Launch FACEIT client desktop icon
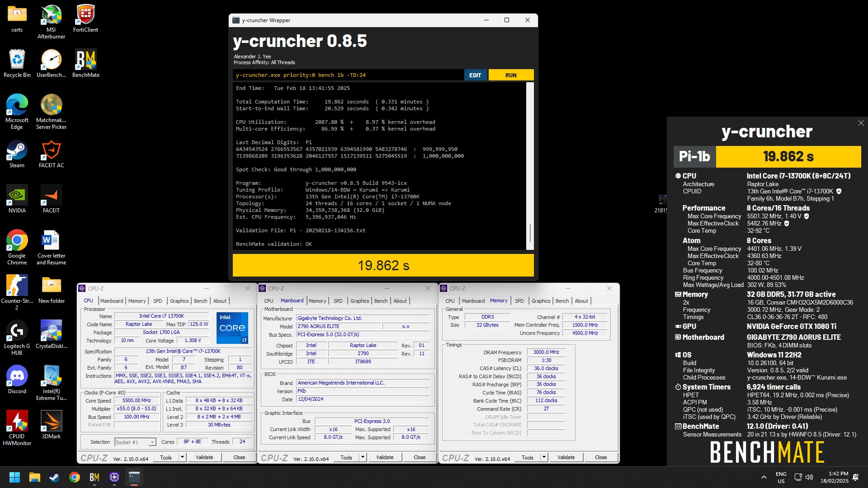The height and width of the screenshot is (488, 868). click(51, 199)
